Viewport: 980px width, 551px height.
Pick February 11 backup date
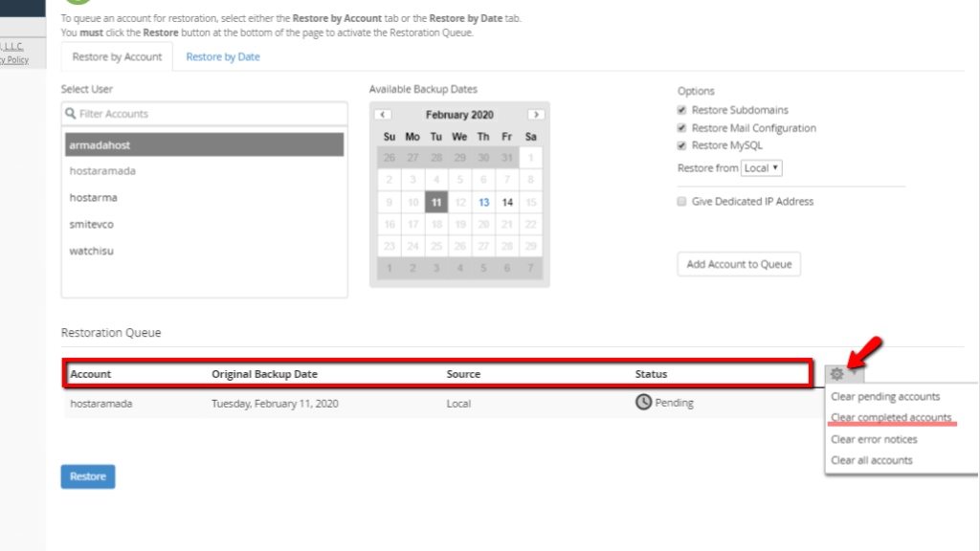(x=436, y=203)
